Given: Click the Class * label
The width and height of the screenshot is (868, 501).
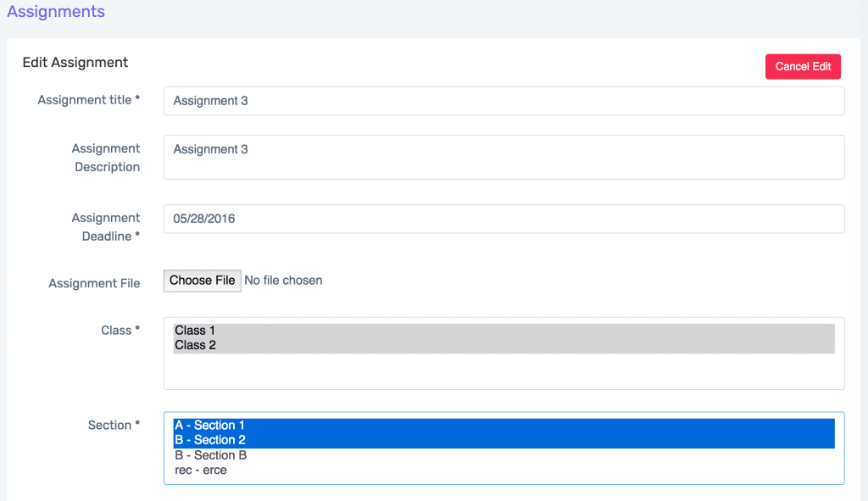Looking at the screenshot, I should (x=120, y=331).
